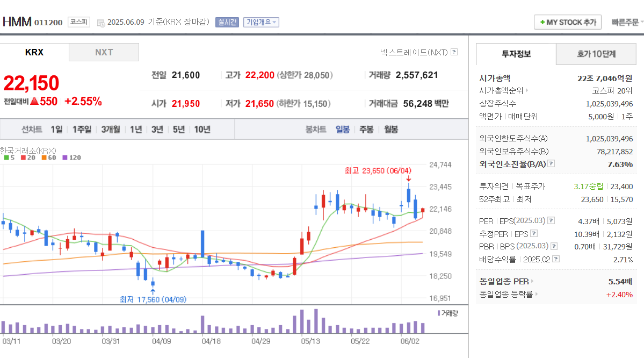This screenshot has height=358, width=644.
Task: Select the 3년 line chart period
Action: point(157,130)
